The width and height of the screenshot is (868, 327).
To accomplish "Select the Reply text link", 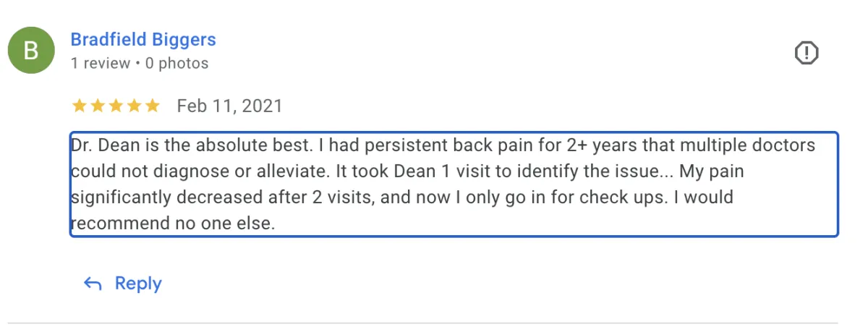I will click(x=138, y=284).
